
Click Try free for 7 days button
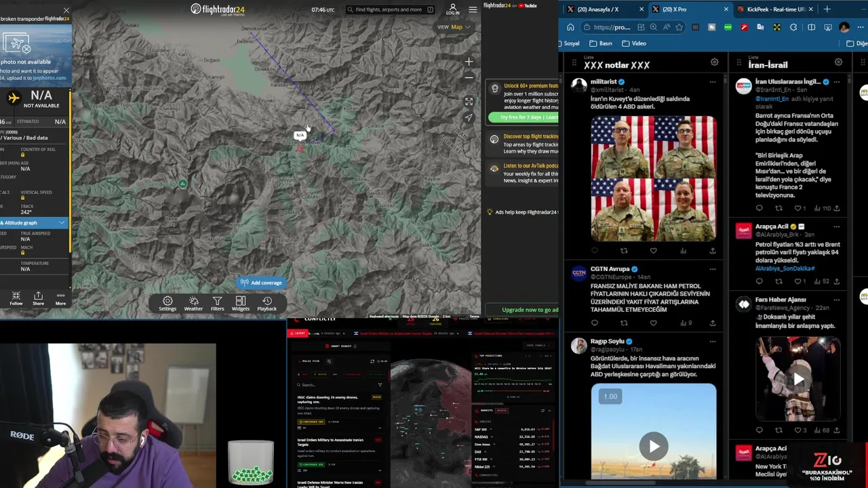point(523,117)
